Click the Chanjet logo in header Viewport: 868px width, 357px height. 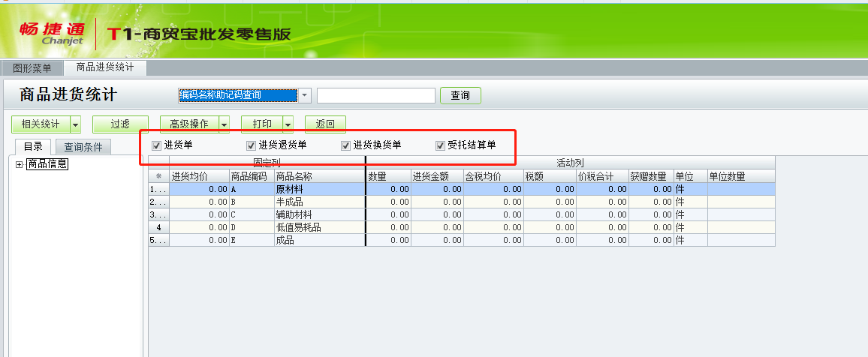(x=51, y=33)
